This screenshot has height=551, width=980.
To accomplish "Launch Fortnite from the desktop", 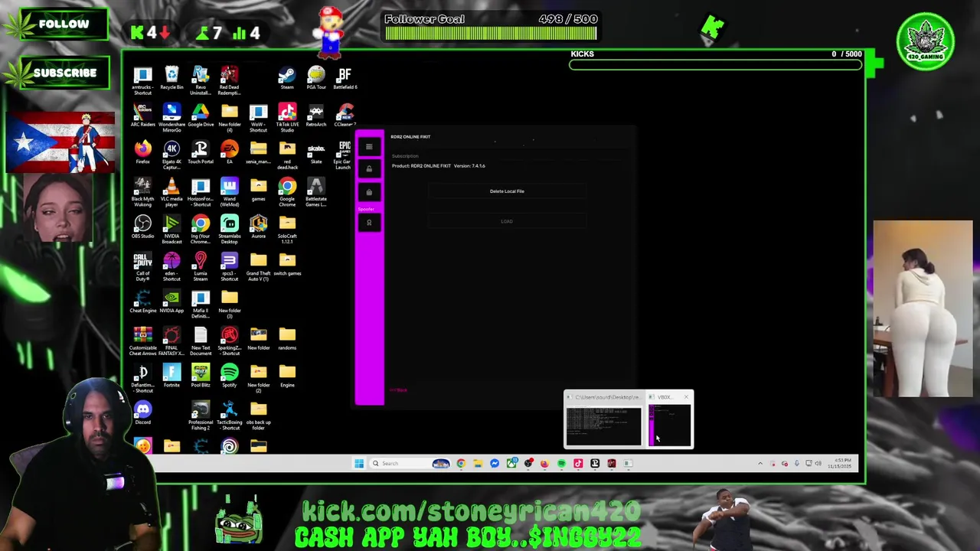I will tap(171, 377).
